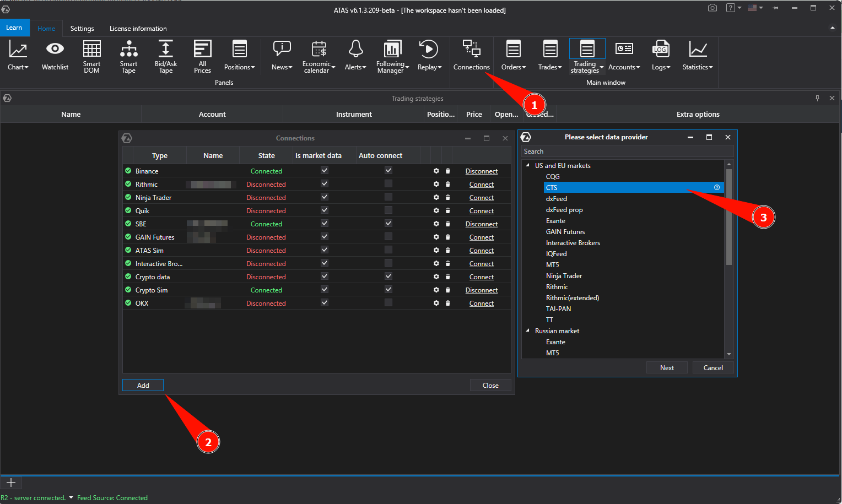Open the Watchlist eye icon

55,49
